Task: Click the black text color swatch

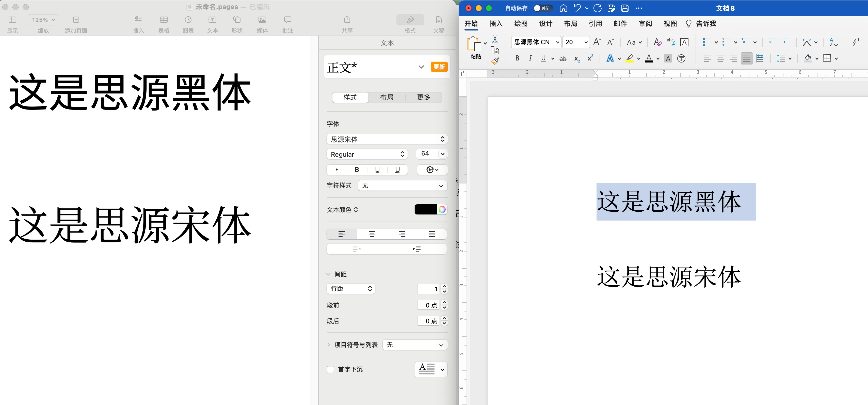Action: tap(426, 209)
